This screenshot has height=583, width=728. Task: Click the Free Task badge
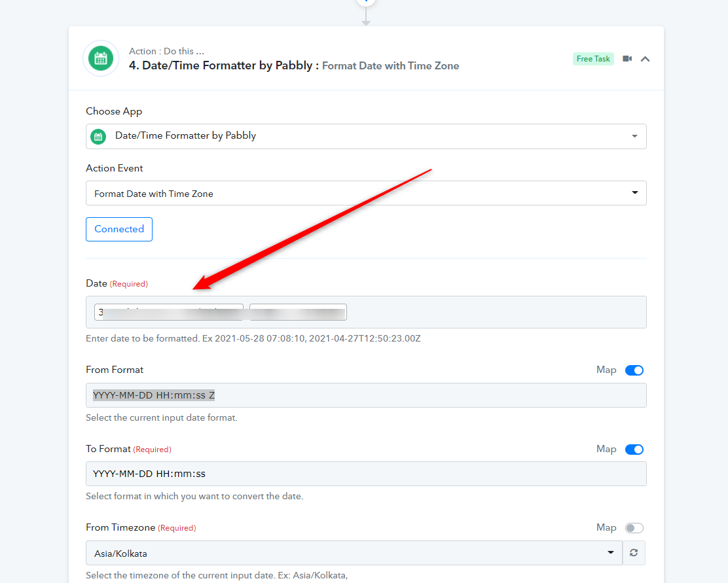(593, 59)
